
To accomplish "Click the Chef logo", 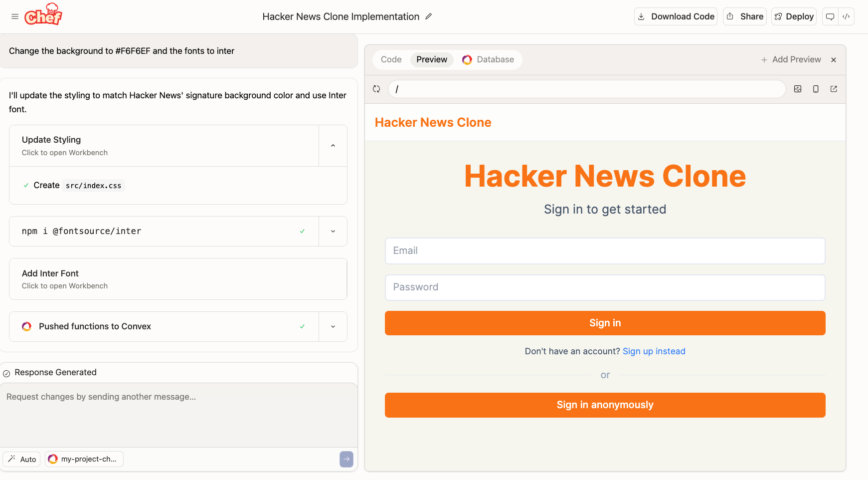I will click(x=43, y=14).
